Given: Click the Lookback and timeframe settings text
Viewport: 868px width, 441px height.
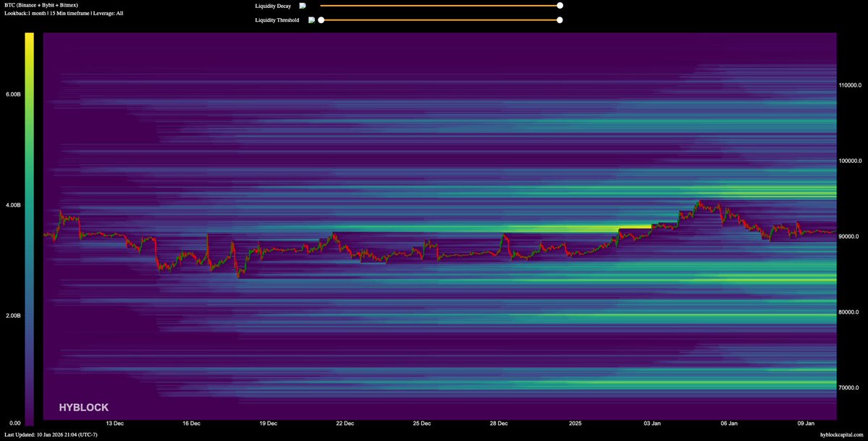Looking at the screenshot, I should tap(64, 14).
